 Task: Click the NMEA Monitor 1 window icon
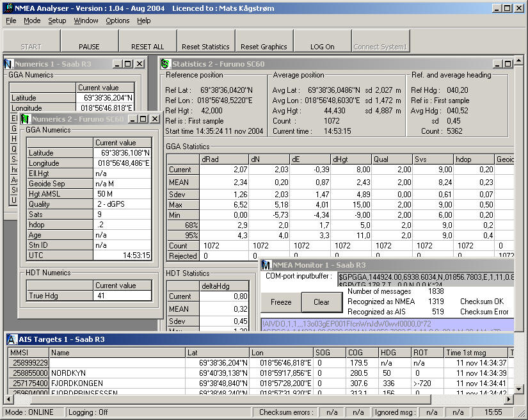pyautogui.click(x=266, y=265)
